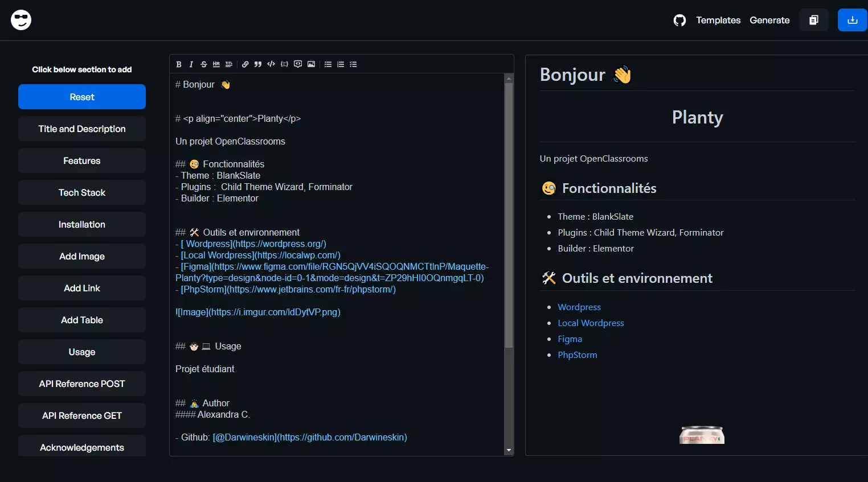Viewport: 868px width, 482px height.
Task: Click 'Planty' heading in preview
Action: (x=697, y=117)
